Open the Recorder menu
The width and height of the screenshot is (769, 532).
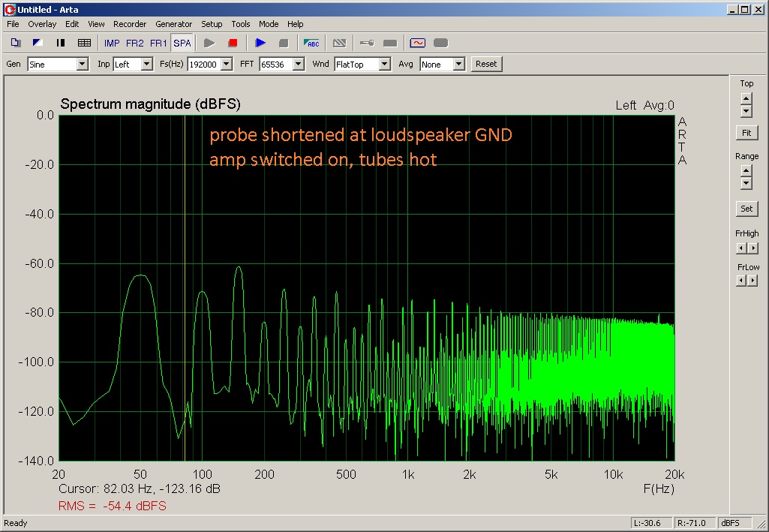130,24
